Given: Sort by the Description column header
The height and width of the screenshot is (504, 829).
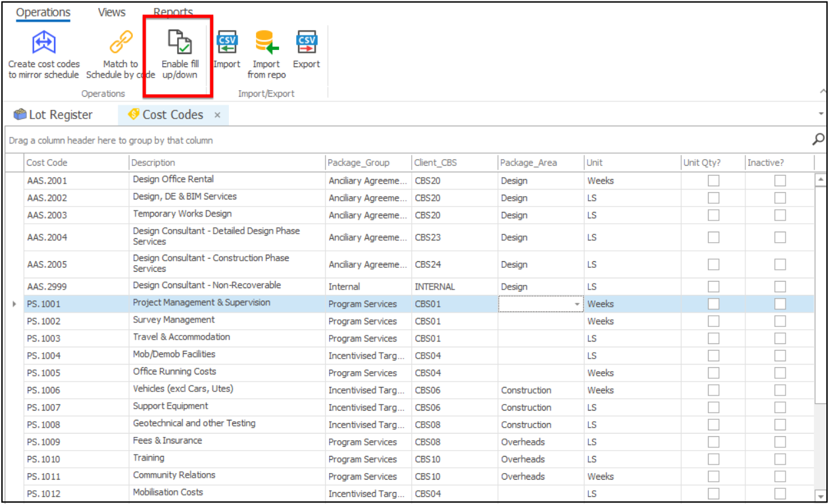Looking at the screenshot, I should coord(226,163).
